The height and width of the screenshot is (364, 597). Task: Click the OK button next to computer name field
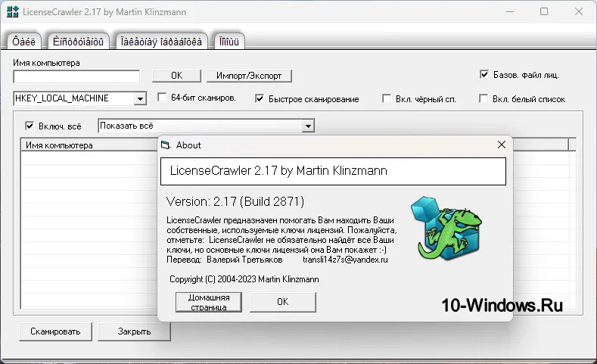tap(176, 76)
